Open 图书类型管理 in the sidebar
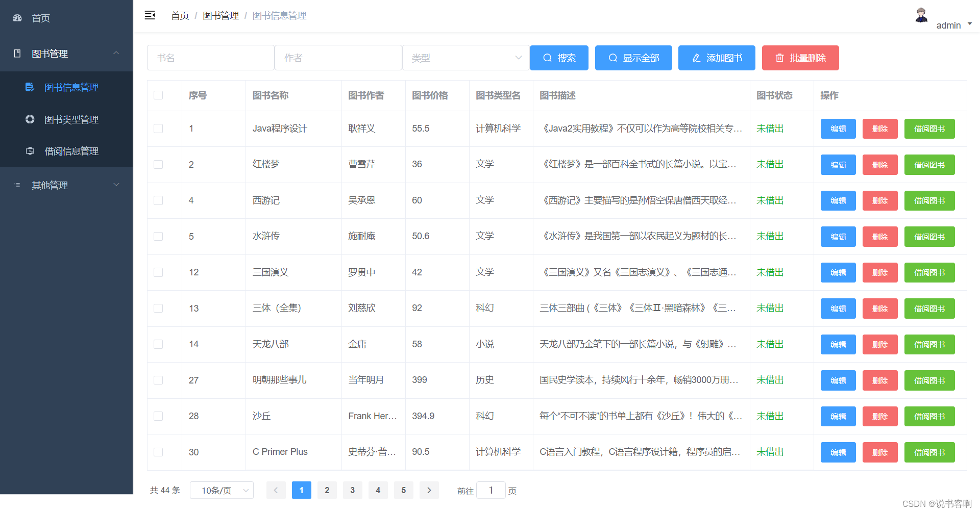This screenshot has height=513, width=980. coord(66,119)
